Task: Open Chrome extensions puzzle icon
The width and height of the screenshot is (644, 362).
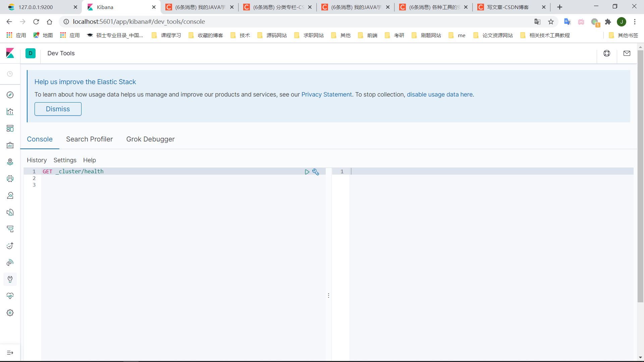Action: [x=608, y=22]
